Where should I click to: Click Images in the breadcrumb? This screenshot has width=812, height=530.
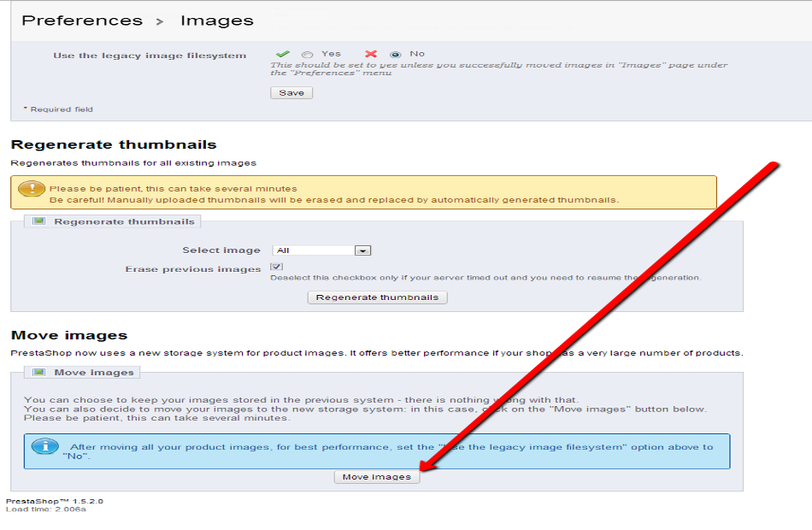coord(217,21)
